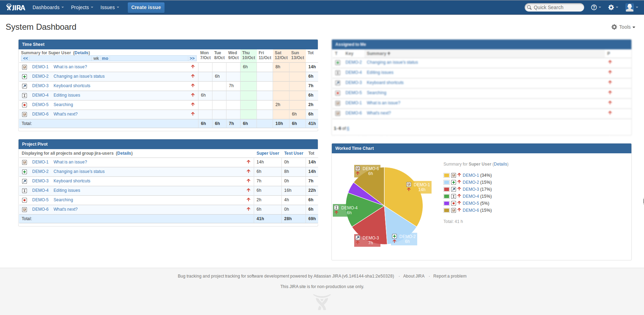Sort Assigned to Me by Summary column
This screenshot has height=315, width=644.
tap(378, 54)
